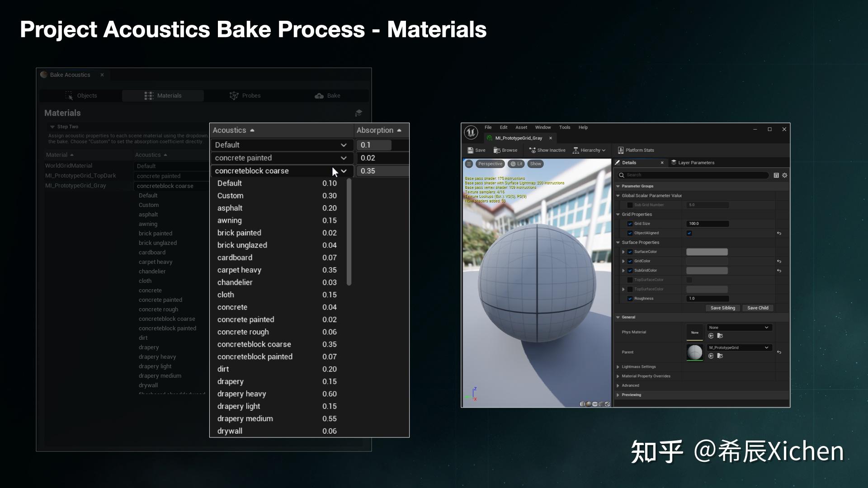The image size is (868, 488).
Task: Click the SurfaceColor color swatch
Action: (707, 252)
